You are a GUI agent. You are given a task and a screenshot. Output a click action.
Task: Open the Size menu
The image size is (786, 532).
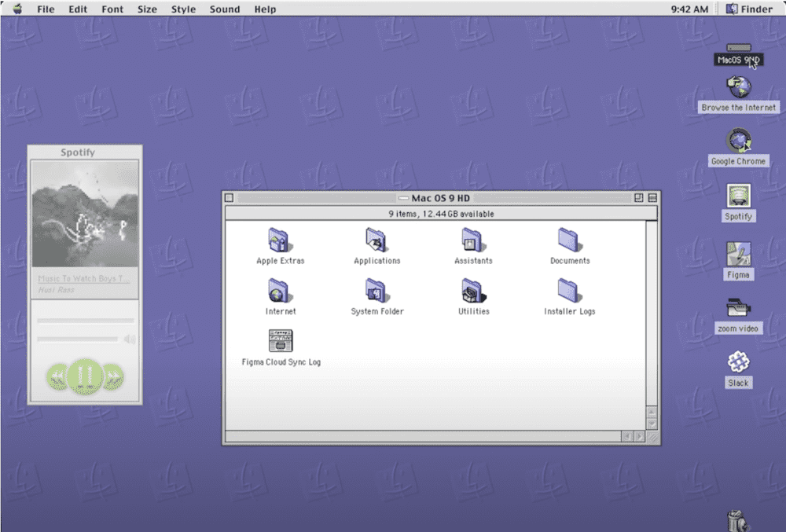(x=147, y=9)
